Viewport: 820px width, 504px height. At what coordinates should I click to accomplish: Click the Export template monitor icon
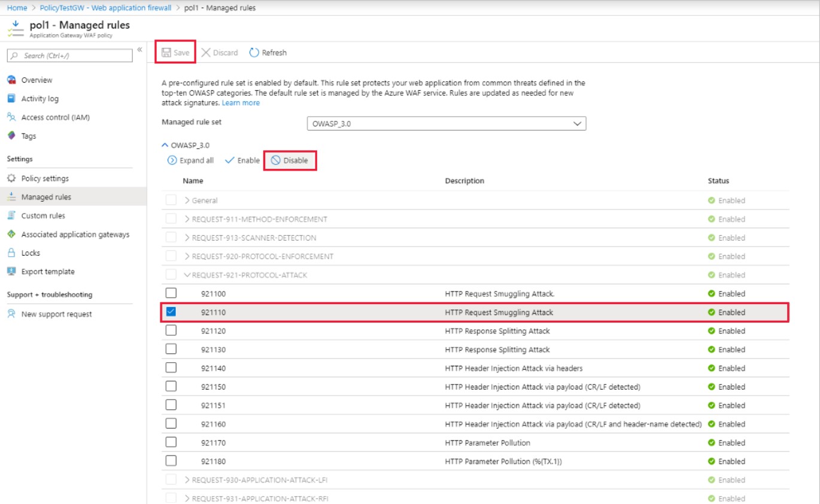11,271
